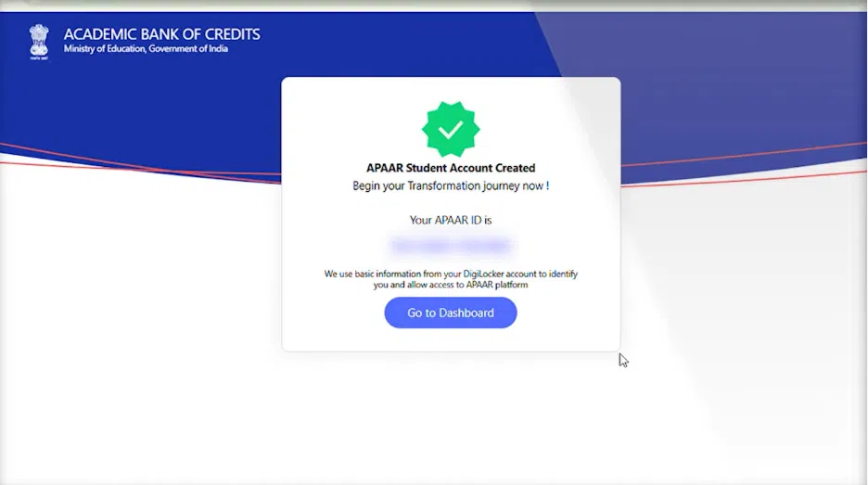
Task: Click the 'We use basic information' line
Action: (x=451, y=274)
